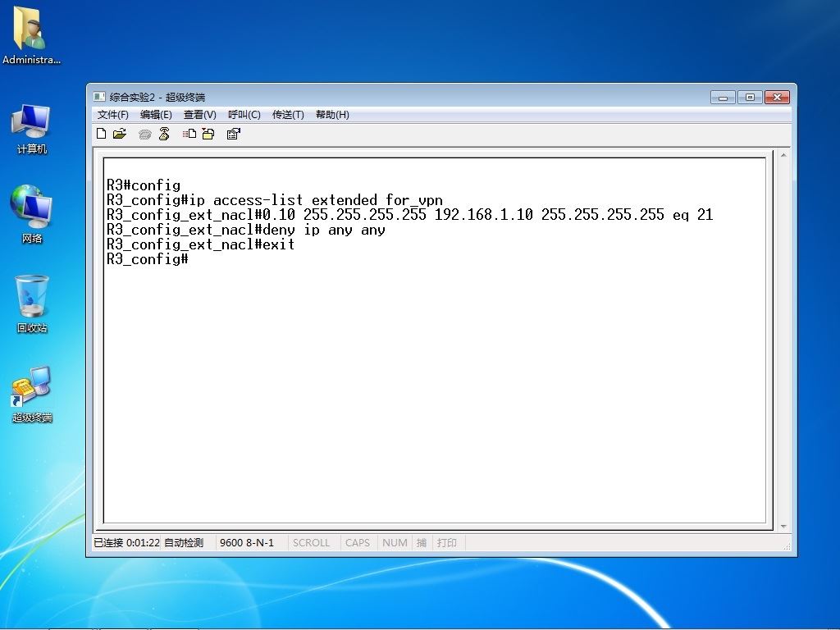Select the 超级终端 shortcut desktop icon
The height and width of the screenshot is (630, 840).
32,395
